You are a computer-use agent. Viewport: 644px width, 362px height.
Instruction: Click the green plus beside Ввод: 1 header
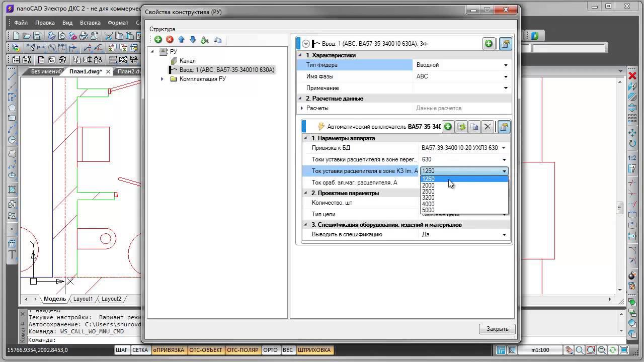coord(489,44)
